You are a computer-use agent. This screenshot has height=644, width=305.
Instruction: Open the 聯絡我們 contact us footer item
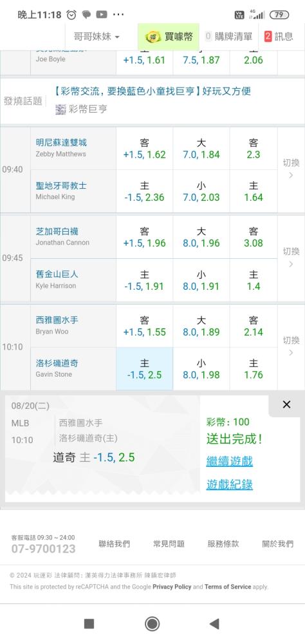click(114, 544)
